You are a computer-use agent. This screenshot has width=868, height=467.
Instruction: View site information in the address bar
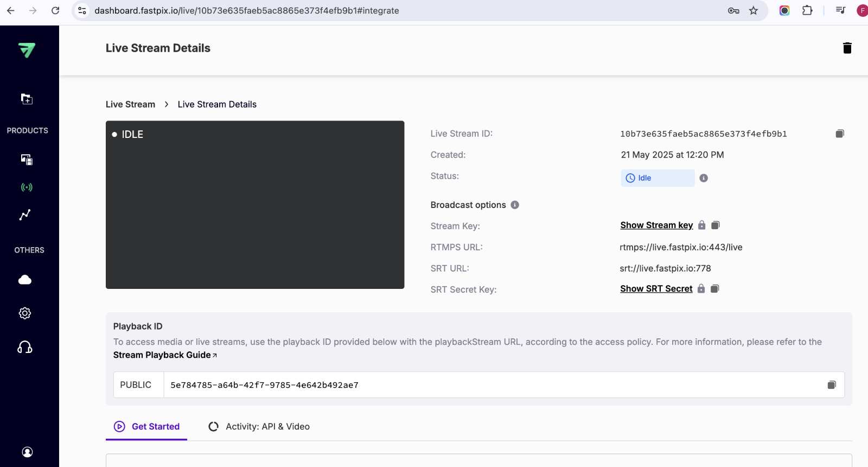click(82, 10)
